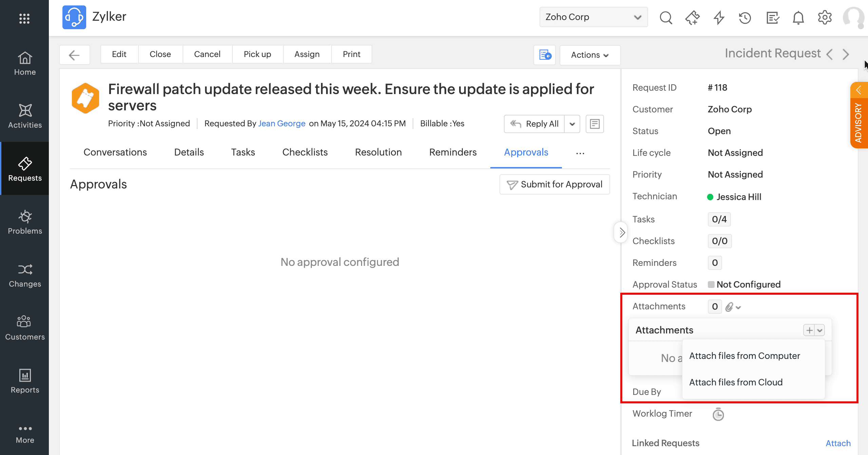
Task: Open the search magnifier icon
Action: (665, 17)
